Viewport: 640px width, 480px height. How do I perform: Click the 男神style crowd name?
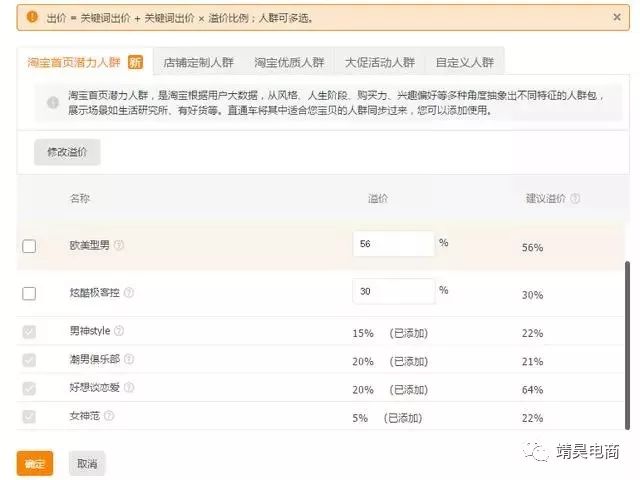click(x=90, y=331)
